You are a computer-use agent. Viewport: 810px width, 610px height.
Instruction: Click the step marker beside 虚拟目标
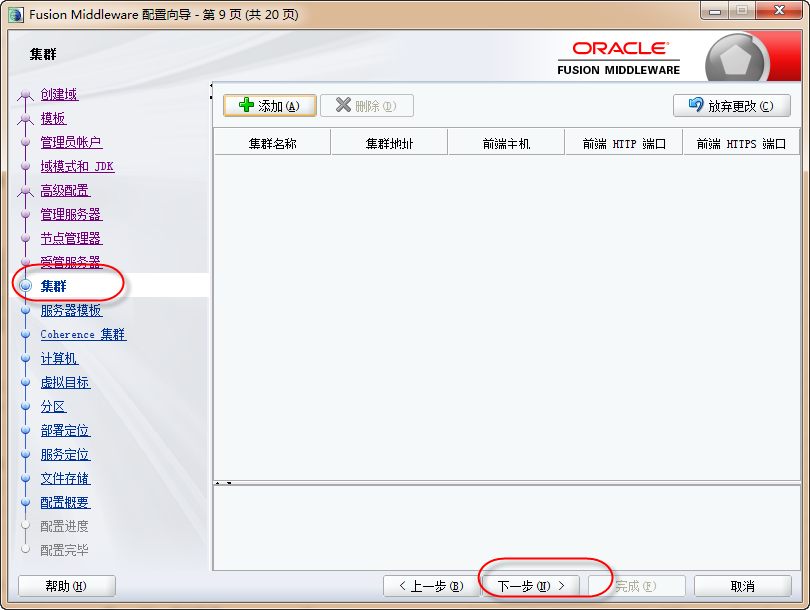click(25, 382)
